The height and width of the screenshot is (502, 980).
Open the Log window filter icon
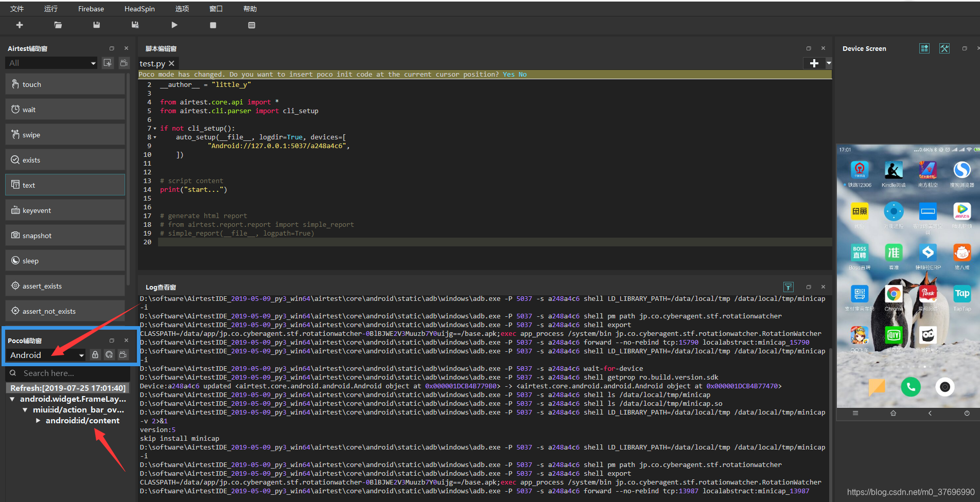tap(789, 287)
